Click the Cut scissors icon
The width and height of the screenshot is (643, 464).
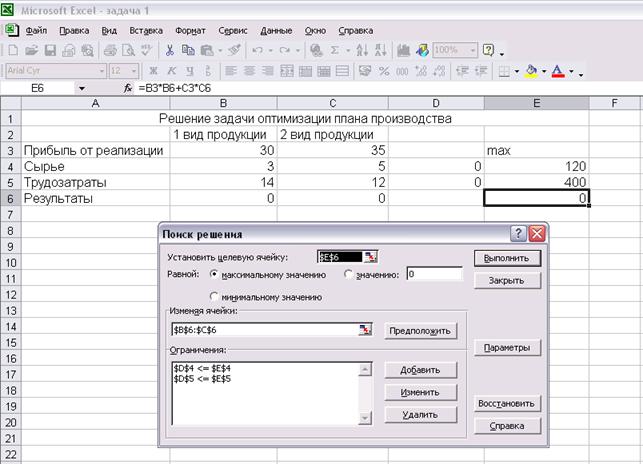point(171,50)
